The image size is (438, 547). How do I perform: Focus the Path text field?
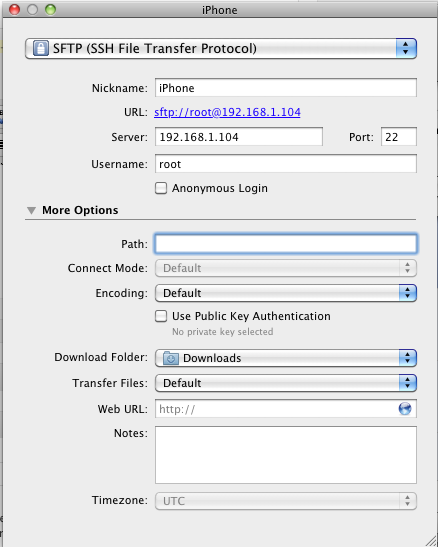click(x=286, y=243)
